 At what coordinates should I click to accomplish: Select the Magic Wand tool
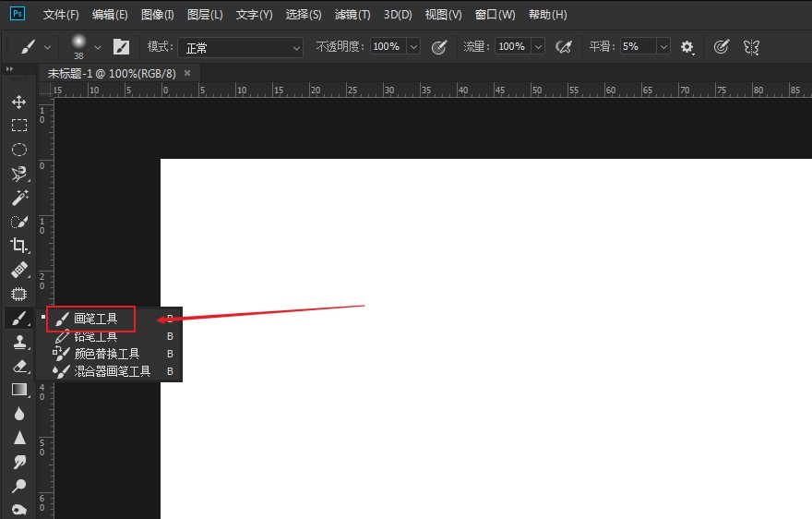(19, 198)
